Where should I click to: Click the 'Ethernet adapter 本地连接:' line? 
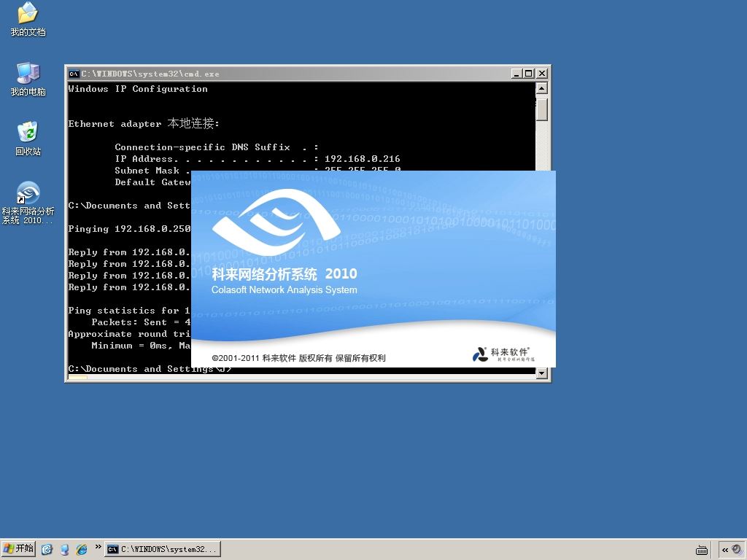pos(144,123)
